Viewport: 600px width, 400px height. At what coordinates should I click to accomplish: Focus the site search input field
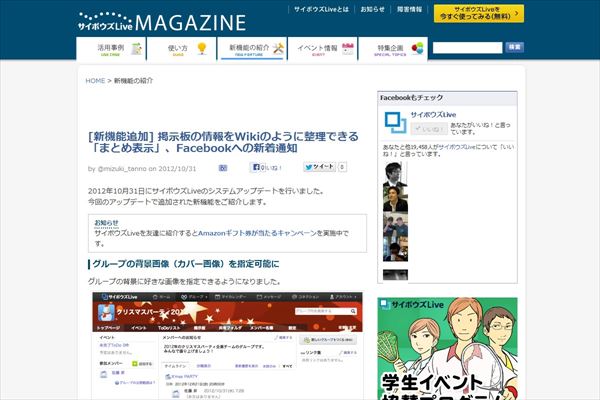click(x=467, y=47)
